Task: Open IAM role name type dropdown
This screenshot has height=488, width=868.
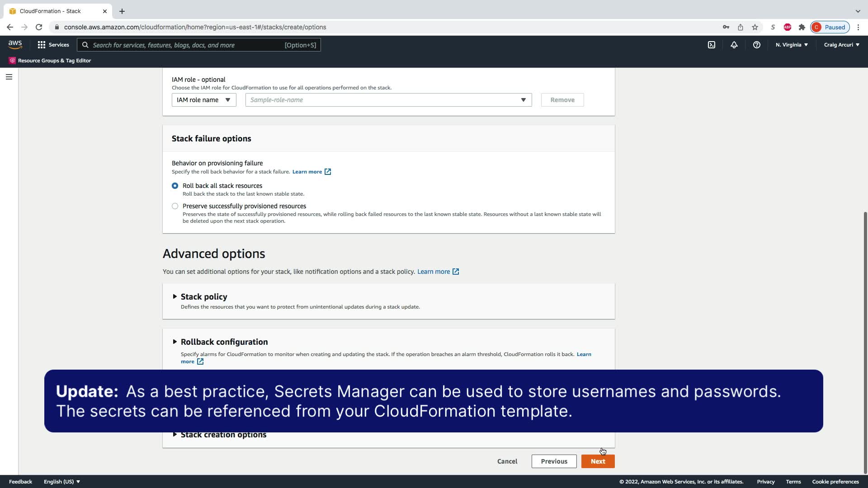Action: coord(203,100)
